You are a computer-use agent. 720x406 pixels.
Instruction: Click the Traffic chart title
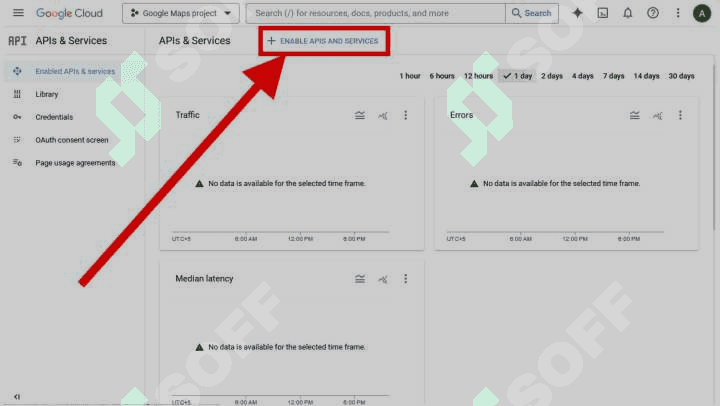(187, 115)
